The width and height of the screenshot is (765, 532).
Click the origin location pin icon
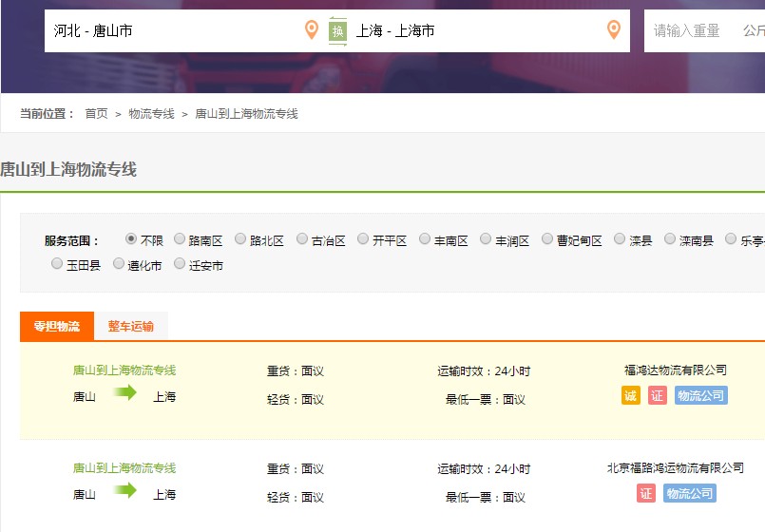312,29
